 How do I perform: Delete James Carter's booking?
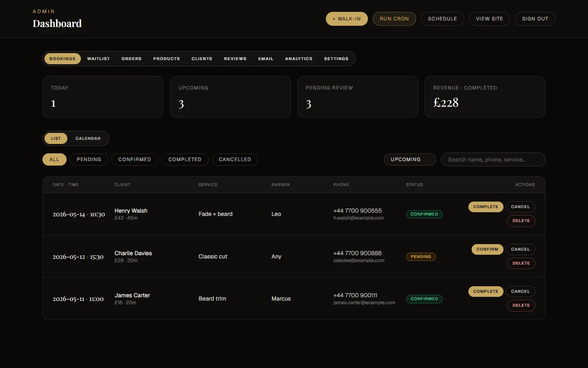tap(521, 305)
